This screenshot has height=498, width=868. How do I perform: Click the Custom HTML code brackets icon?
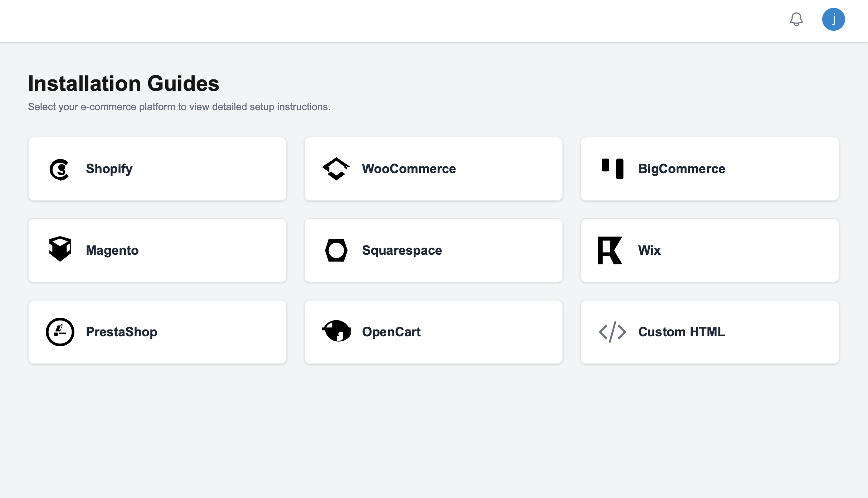pos(612,332)
